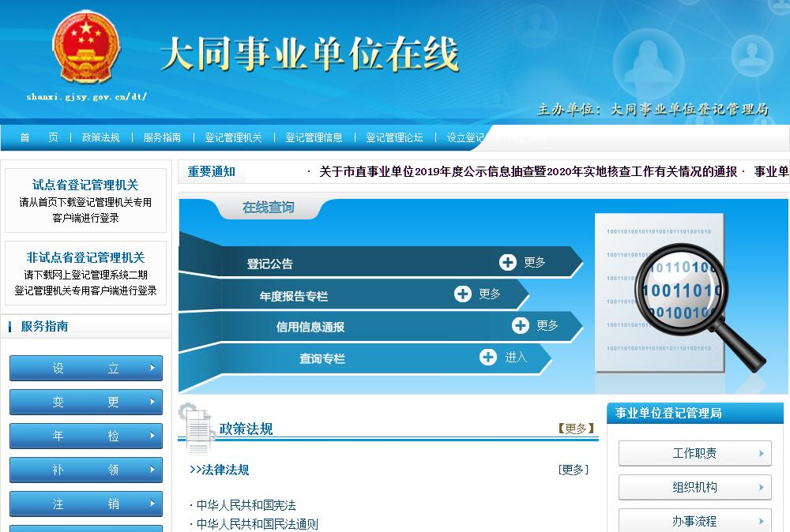Click the arrow on the 变更 button

point(152,402)
